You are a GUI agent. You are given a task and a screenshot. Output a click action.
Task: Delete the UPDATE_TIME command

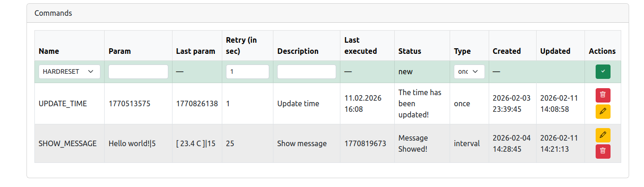click(x=603, y=95)
